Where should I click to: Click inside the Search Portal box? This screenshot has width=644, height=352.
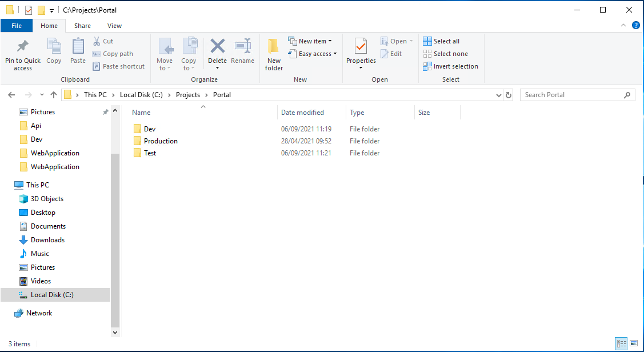pos(571,94)
